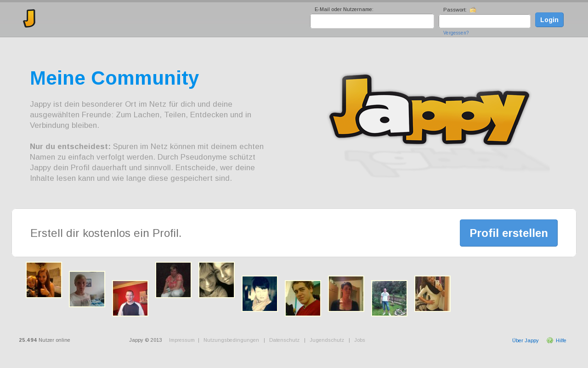Focus the Passwort input field
The height and width of the screenshot is (368, 588).
485,21
